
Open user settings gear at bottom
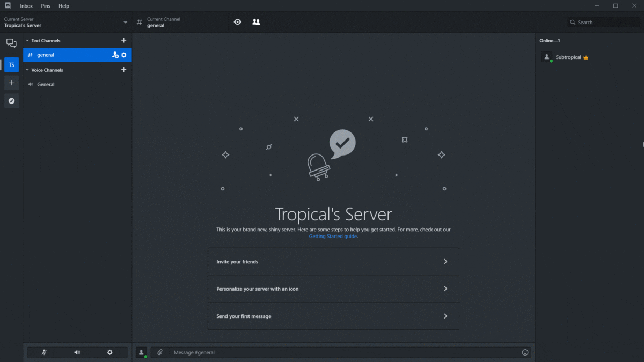tap(110, 352)
